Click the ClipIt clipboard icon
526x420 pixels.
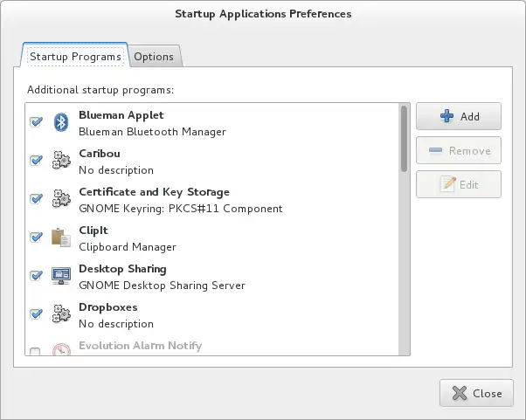(x=61, y=238)
